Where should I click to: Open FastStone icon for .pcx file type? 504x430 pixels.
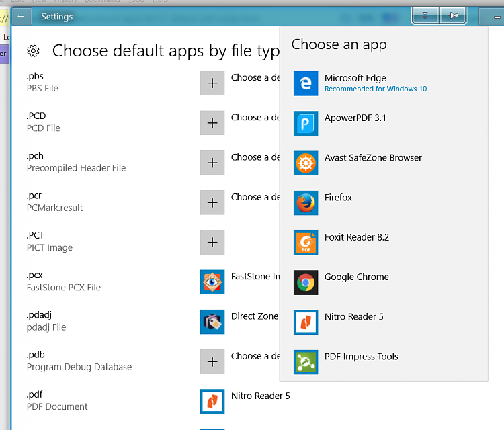[x=212, y=282]
